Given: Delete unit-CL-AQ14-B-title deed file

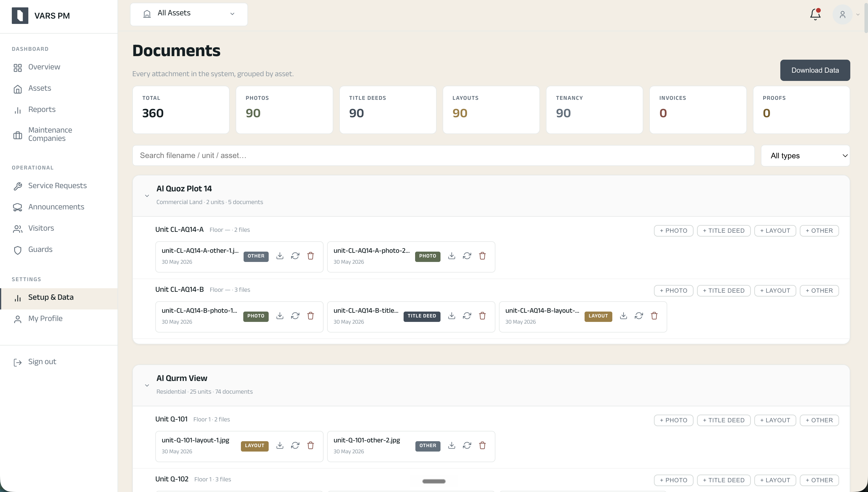Looking at the screenshot, I should 482,316.
